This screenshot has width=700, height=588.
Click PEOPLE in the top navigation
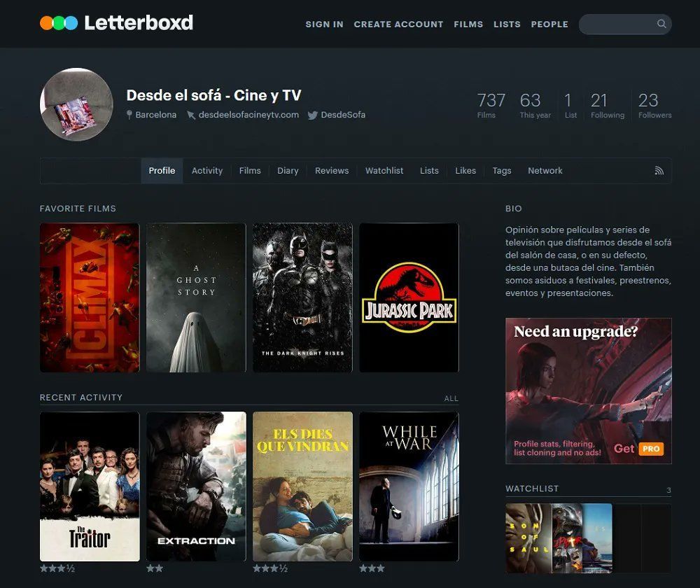tap(549, 24)
